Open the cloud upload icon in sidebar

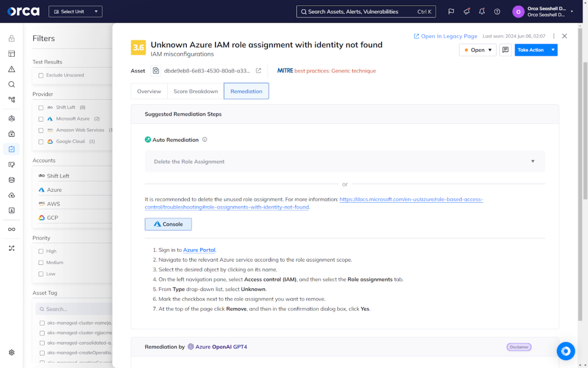[11, 195]
